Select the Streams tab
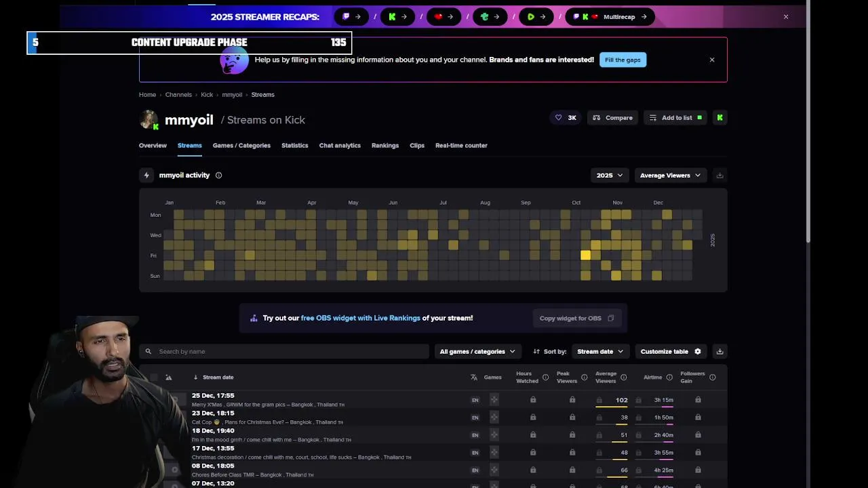 click(x=190, y=145)
